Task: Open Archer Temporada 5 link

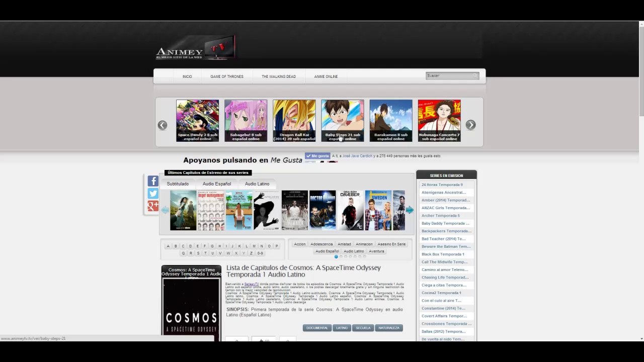Action: coord(441,216)
